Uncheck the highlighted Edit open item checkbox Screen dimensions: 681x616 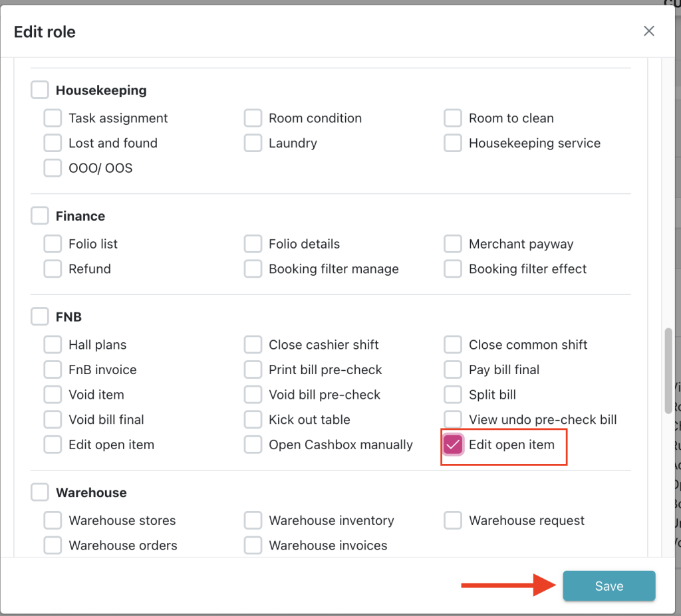point(453,445)
